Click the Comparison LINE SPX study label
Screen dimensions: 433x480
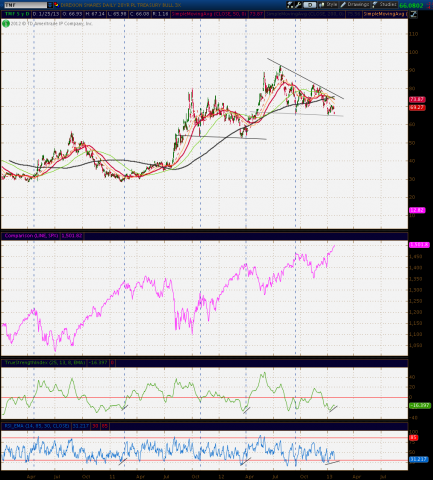click(32, 236)
